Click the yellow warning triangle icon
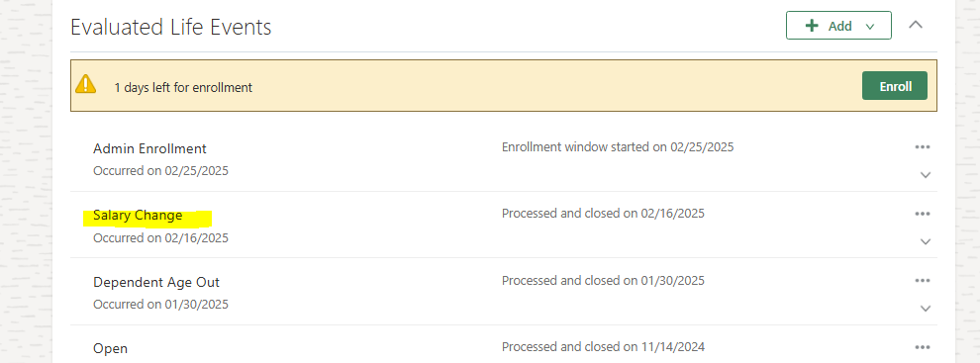980x363 pixels. pos(86,84)
